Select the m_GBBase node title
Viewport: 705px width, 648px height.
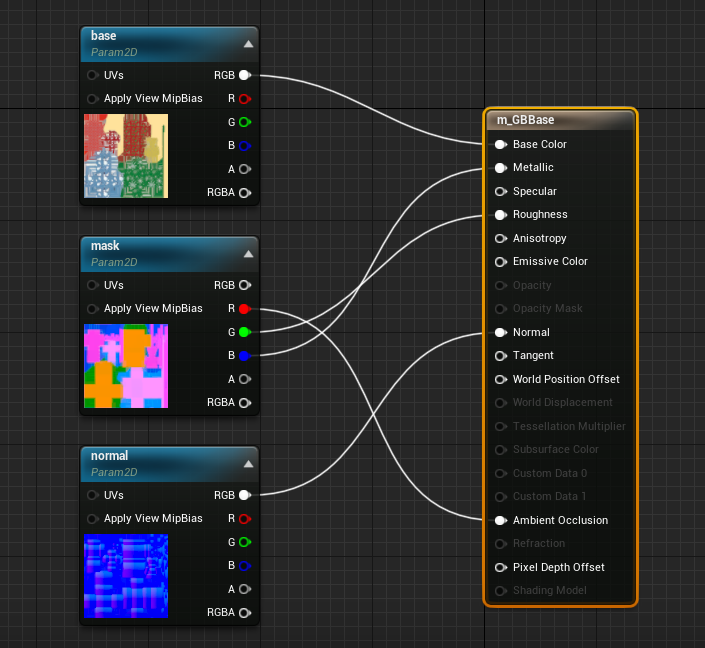(525, 120)
